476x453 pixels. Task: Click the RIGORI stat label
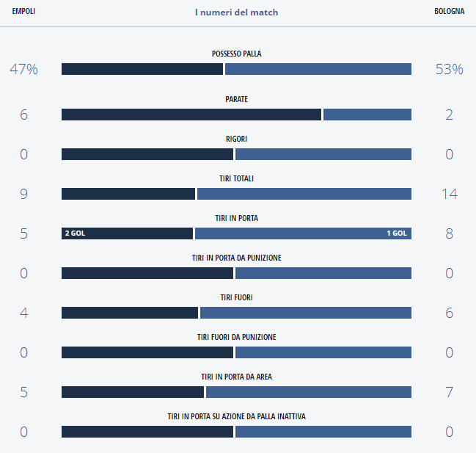[236, 139]
